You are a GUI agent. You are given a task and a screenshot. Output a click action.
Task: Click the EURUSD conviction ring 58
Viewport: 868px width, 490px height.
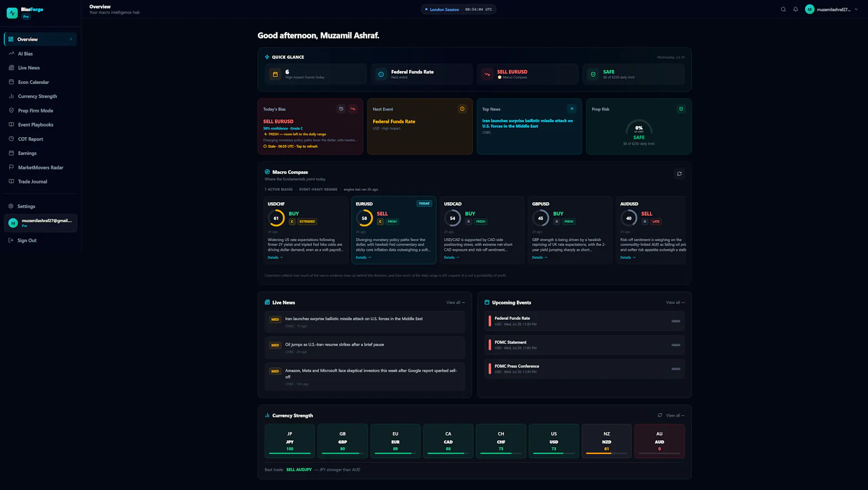click(x=365, y=218)
